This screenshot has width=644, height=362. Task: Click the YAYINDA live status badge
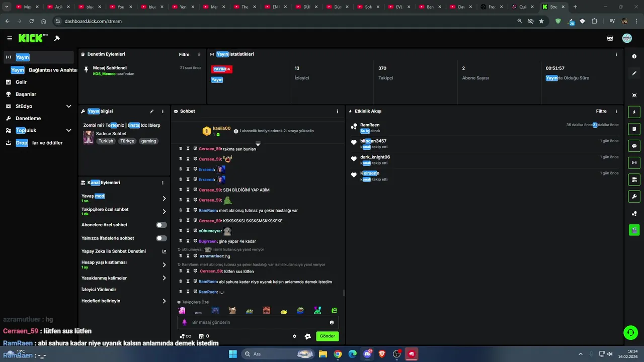point(221,69)
